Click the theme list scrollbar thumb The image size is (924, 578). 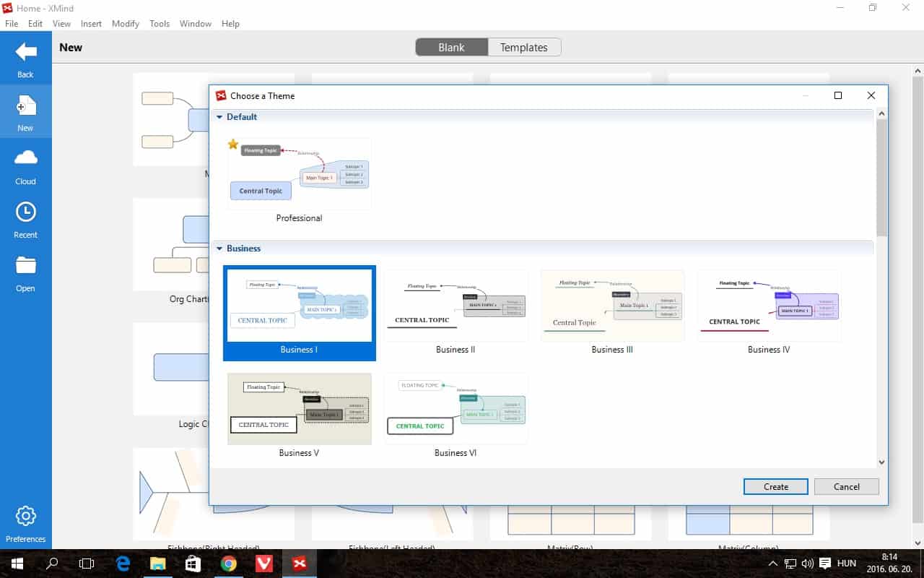[881, 178]
